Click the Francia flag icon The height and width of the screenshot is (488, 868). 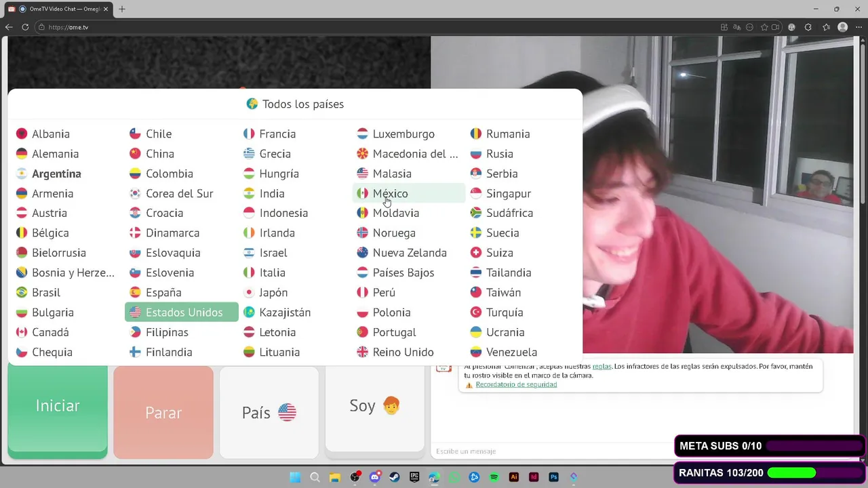click(249, 134)
